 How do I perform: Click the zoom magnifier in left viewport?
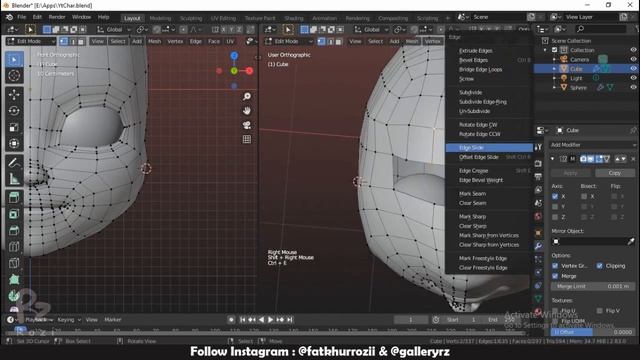tap(247, 96)
